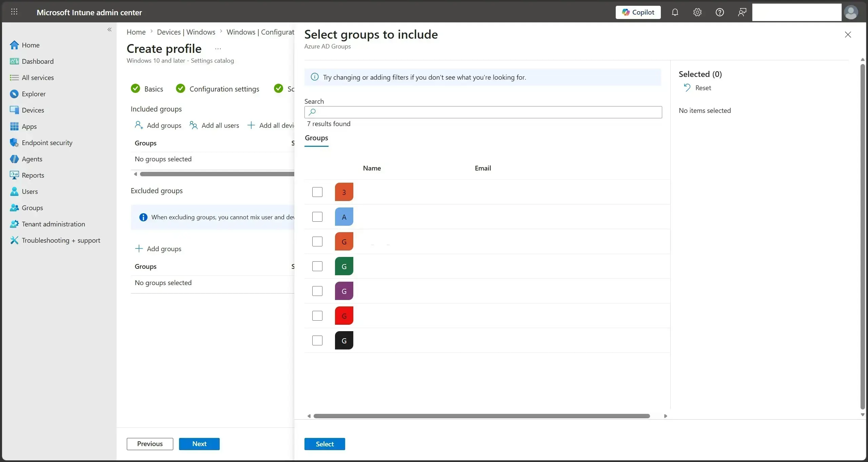Click Included groups scrollbar left arrow
Viewport: 868px width, 462px height.
click(136, 174)
